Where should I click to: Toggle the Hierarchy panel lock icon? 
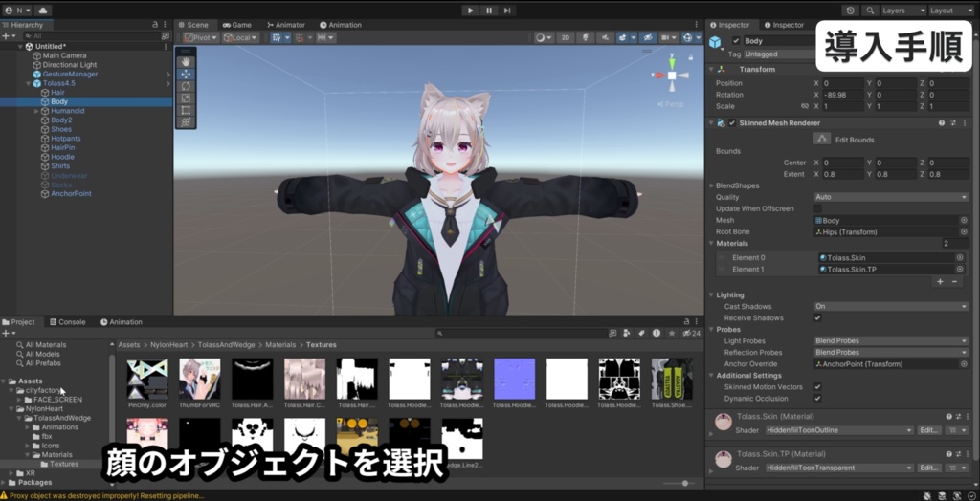tap(155, 24)
